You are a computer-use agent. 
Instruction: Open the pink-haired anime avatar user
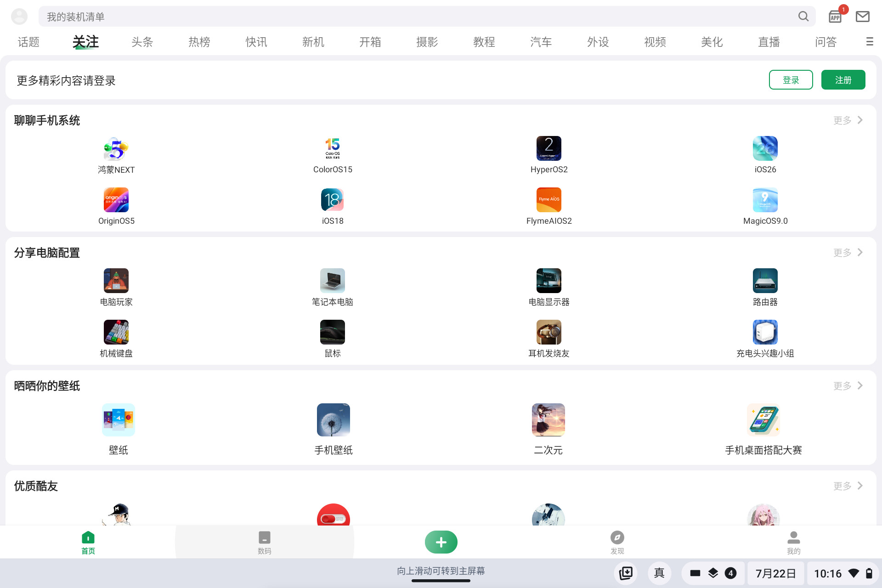763,514
